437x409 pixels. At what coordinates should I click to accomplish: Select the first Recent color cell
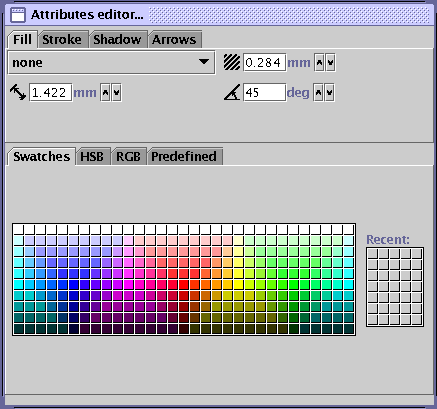[x=372, y=253]
